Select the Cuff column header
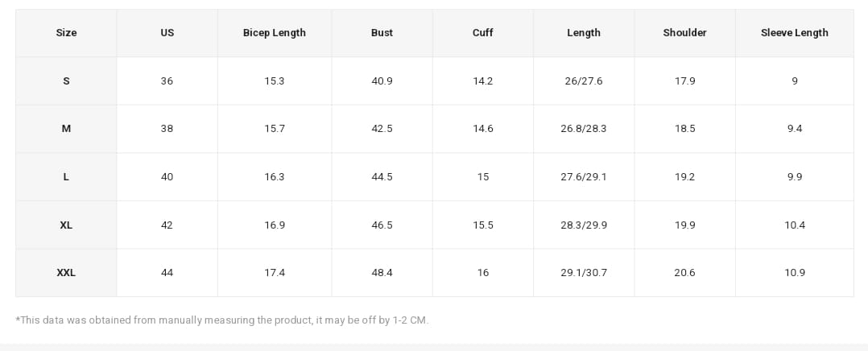Screen dimensions: 868x351 pos(482,33)
